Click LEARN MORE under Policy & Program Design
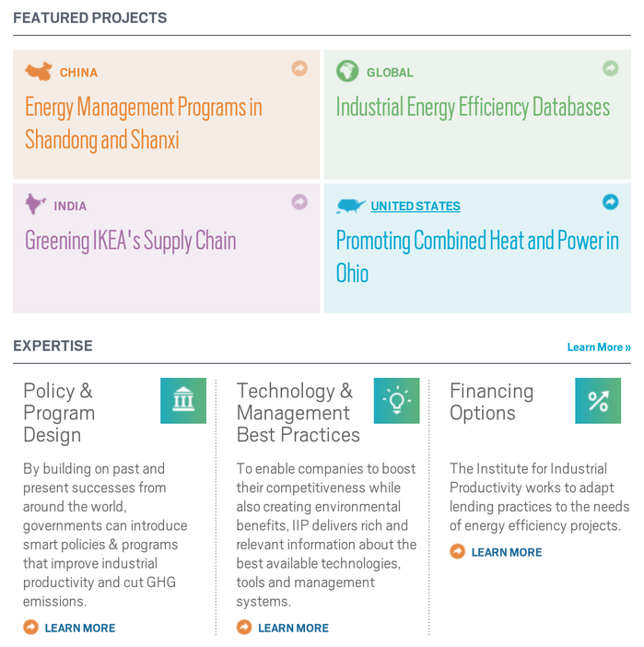Image resolution: width=644 pixels, height=647 pixels. coord(79,628)
